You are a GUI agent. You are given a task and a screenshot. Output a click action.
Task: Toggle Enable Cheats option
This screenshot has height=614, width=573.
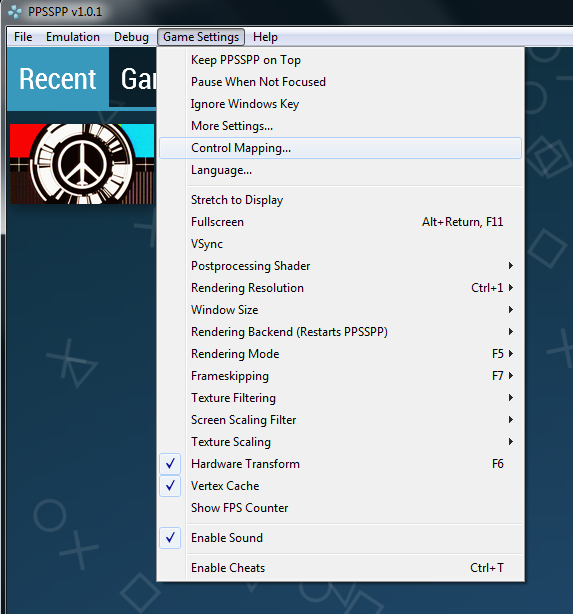[x=340, y=568]
